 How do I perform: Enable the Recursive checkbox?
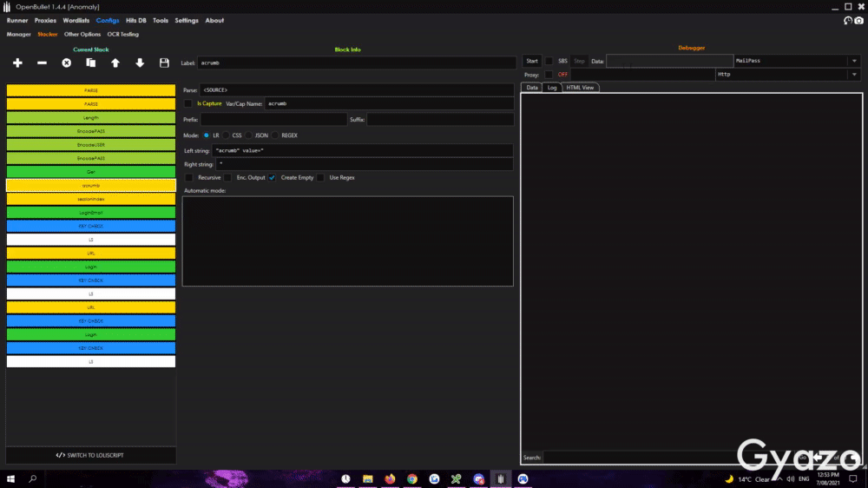[x=188, y=178]
